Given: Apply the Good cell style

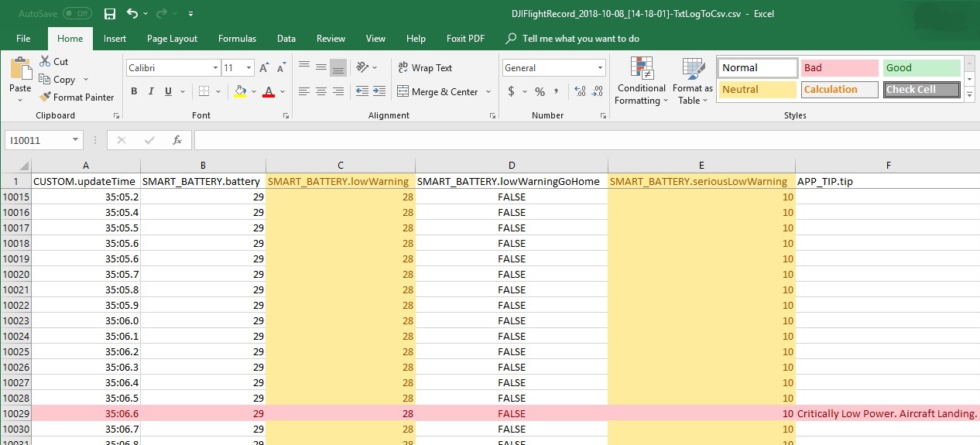Looking at the screenshot, I should (922, 68).
